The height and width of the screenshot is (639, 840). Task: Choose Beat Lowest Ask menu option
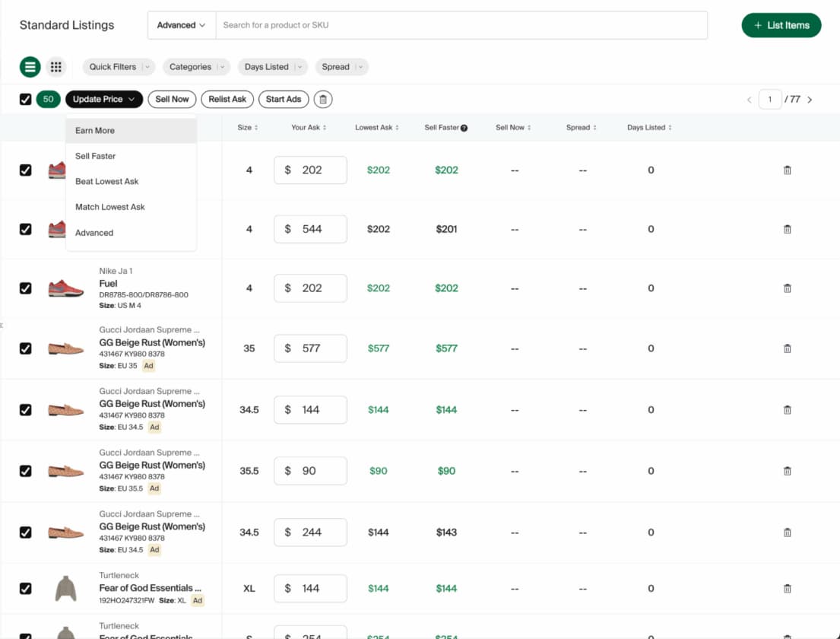(106, 181)
